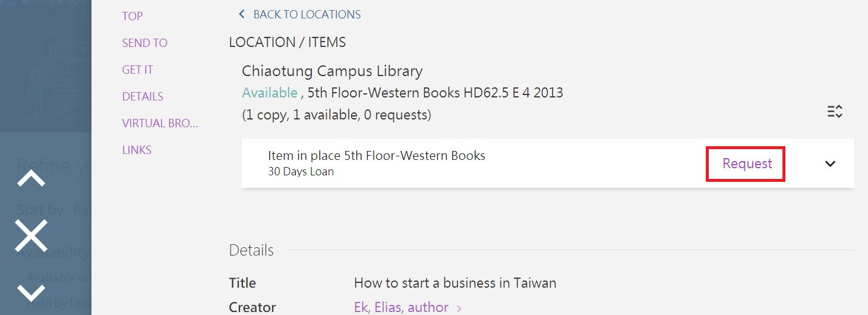Open the GET IT section
This screenshot has height=315, width=868.
[x=138, y=70]
